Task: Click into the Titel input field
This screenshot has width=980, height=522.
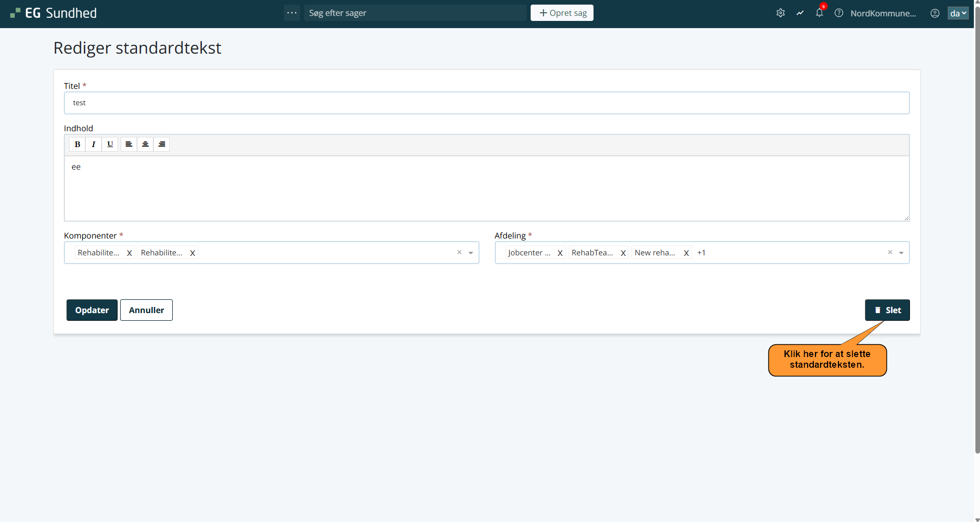Action: click(486, 103)
